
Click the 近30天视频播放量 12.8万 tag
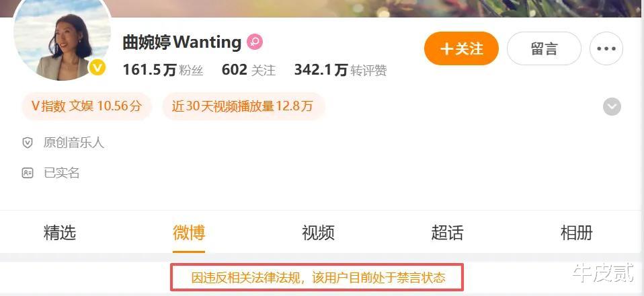click(x=243, y=106)
